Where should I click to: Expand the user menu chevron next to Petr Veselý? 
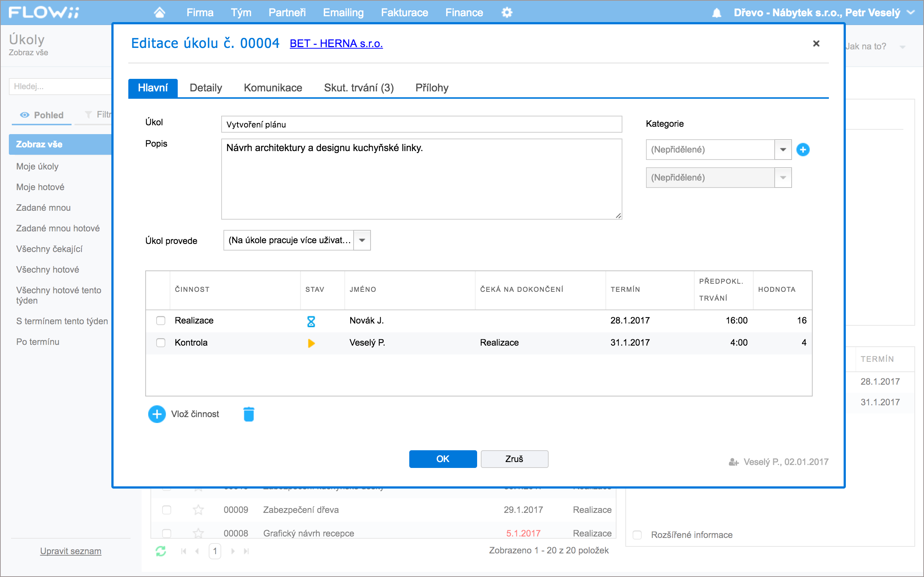click(911, 13)
